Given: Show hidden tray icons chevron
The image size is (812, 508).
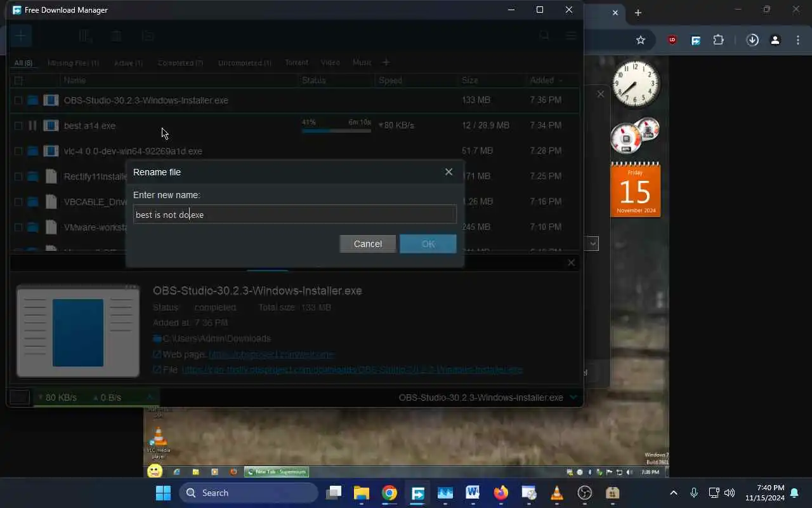Looking at the screenshot, I should (x=674, y=493).
